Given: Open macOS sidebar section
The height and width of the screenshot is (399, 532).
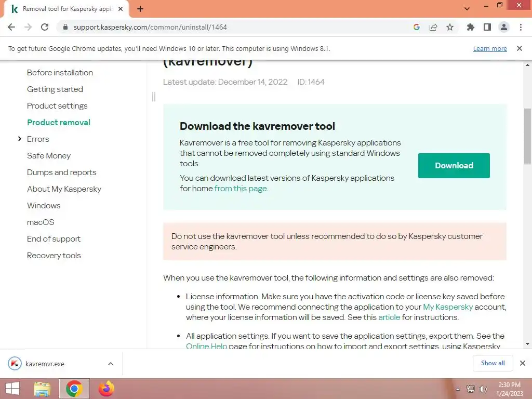Looking at the screenshot, I should (41, 222).
